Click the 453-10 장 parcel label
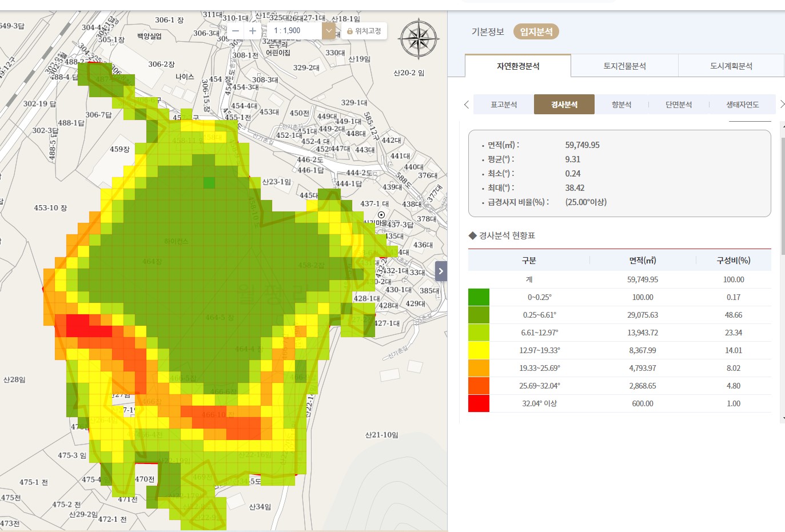 pos(50,207)
